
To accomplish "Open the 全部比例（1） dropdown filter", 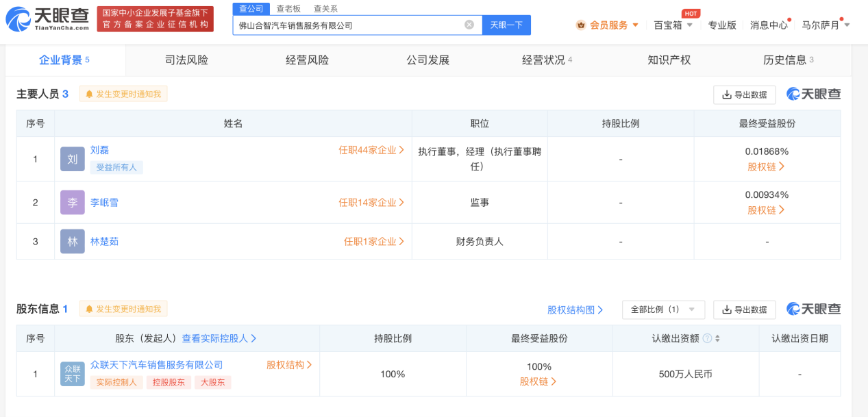I will coord(663,309).
